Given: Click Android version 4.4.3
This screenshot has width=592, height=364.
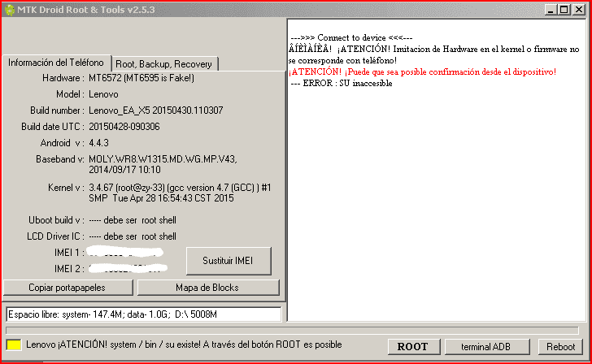Looking at the screenshot, I should pyautogui.click(x=98, y=143).
